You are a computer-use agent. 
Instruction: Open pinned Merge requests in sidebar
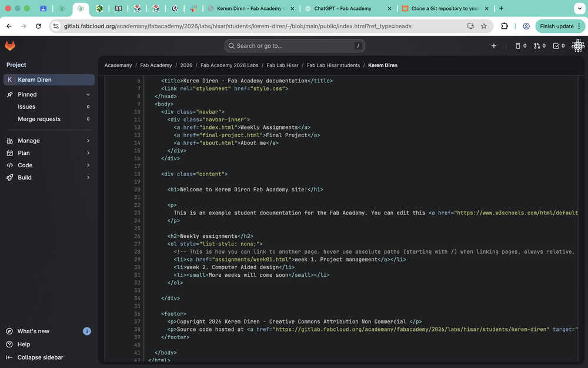point(39,119)
